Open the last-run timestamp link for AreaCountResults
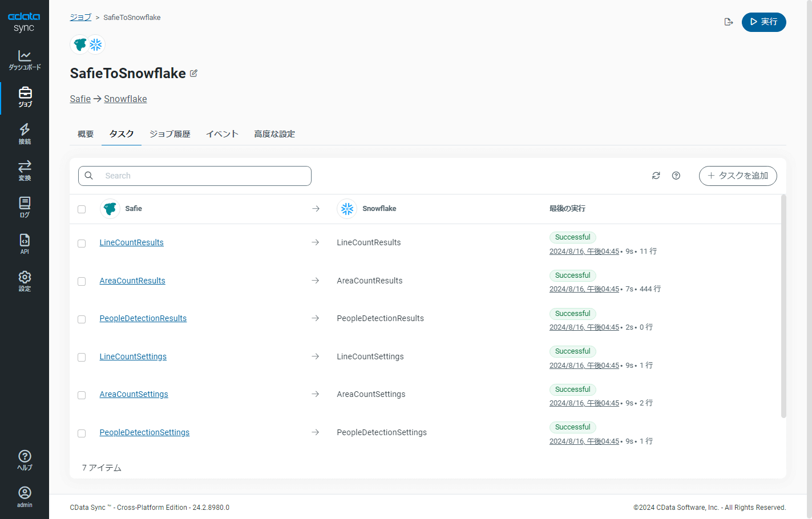This screenshot has width=812, height=519. [584, 289]
